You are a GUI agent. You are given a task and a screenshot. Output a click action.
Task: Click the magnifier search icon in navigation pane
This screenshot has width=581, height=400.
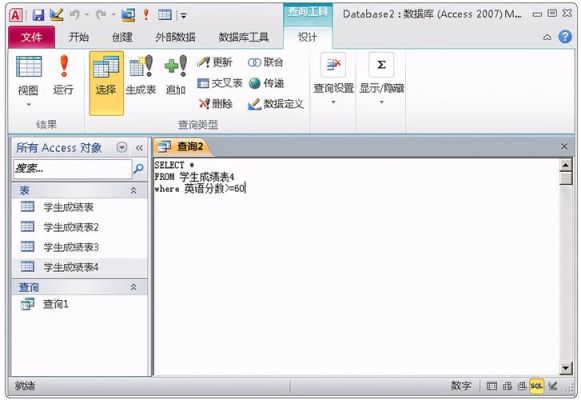click(x=139, y=169)
